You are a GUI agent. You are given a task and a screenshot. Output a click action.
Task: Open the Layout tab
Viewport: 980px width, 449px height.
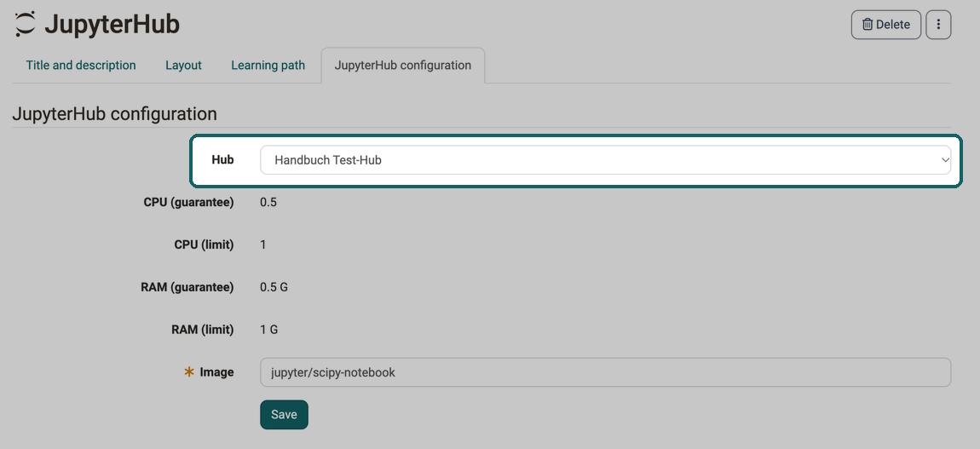[x=183, y=66]
